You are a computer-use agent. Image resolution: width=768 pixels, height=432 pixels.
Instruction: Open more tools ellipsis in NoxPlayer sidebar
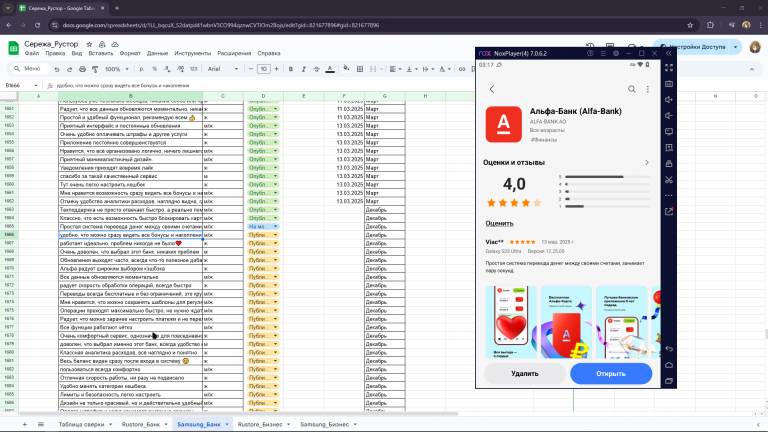click(x=669, y=195)
